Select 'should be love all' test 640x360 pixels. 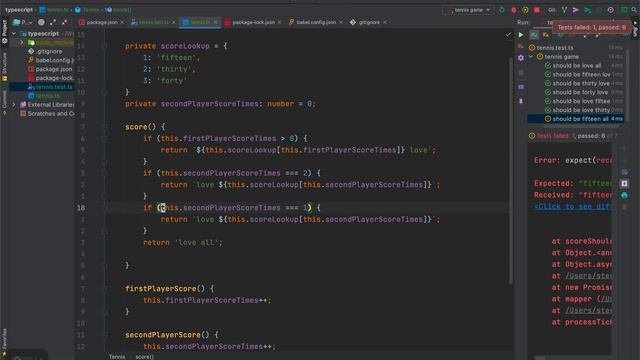point(576,66)
